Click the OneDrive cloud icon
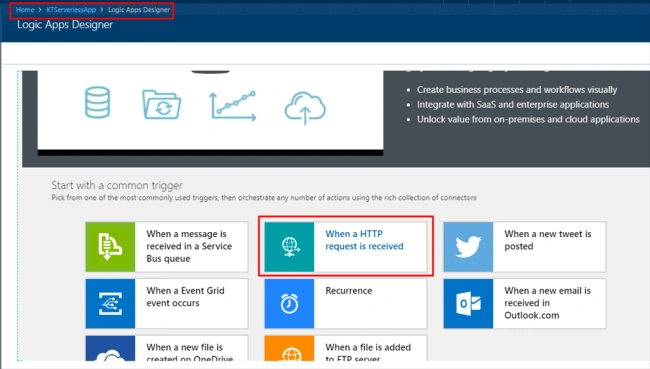The height and width of the screenshot is (369, 650). [110, 348]
